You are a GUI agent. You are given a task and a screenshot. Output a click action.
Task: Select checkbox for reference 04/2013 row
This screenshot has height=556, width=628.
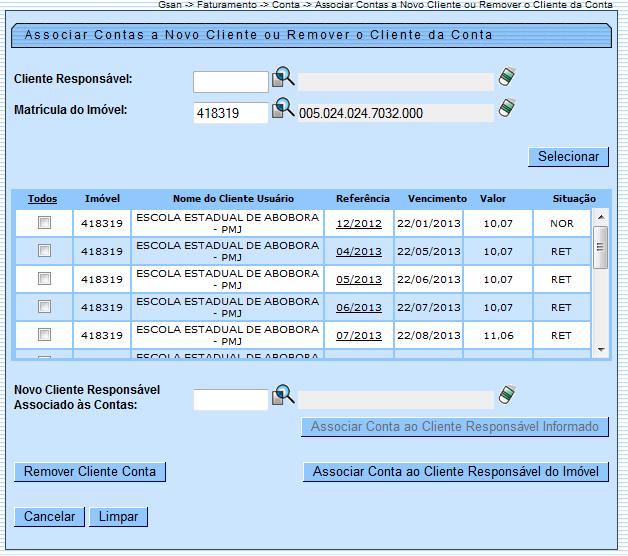[44, 251]
